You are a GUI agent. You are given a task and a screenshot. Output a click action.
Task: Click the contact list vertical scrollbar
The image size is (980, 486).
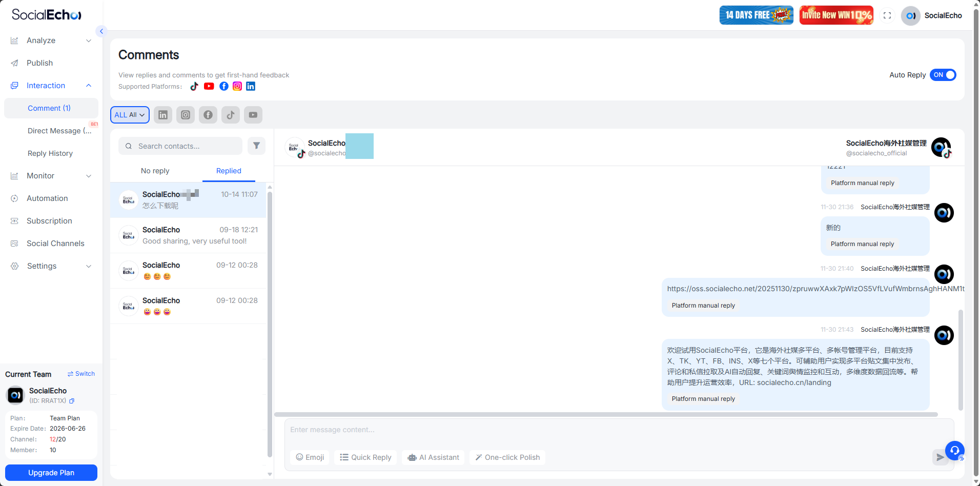270,324
